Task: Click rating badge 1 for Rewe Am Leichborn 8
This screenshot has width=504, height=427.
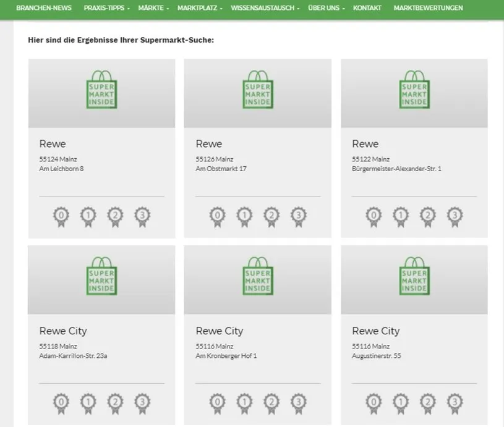Action: click(x=88, y=217)
